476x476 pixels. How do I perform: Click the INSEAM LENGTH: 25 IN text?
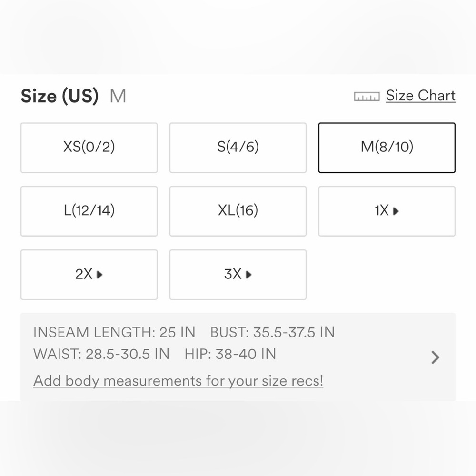pyautogui.click(x=114, y=332)
